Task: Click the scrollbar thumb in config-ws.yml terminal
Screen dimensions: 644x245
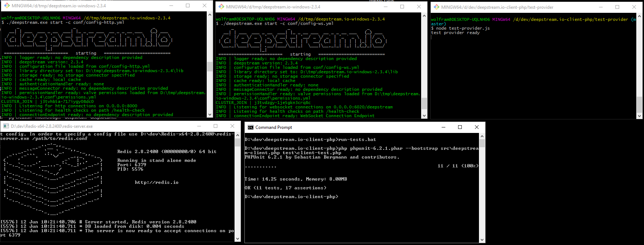Action: pyautogui.click(x=424, y=104)
